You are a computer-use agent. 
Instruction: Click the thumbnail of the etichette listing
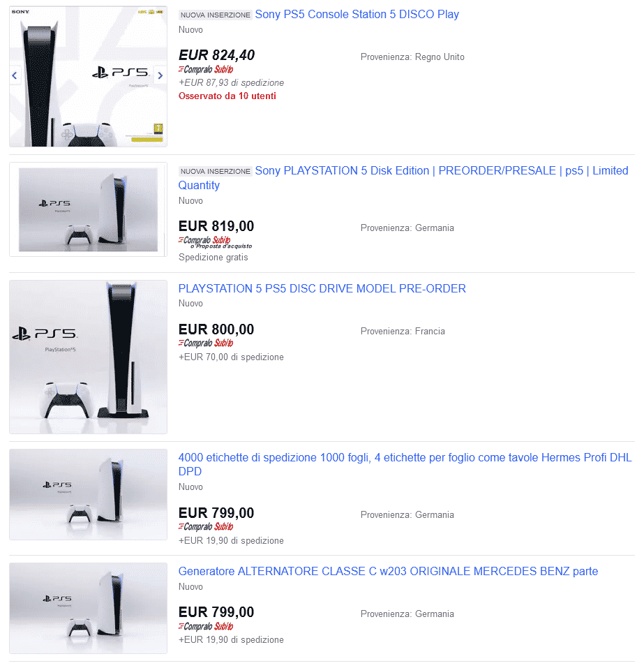[88, 495]
